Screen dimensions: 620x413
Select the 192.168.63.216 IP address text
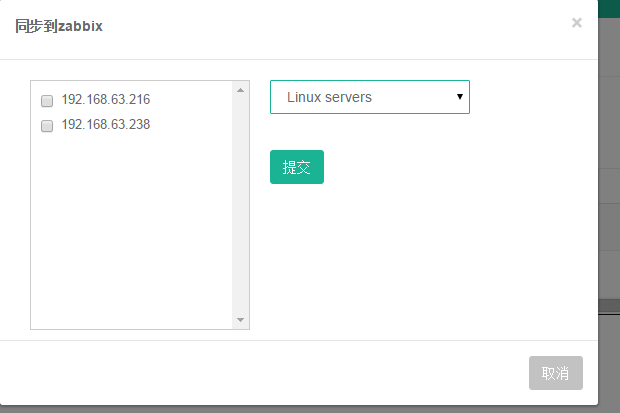coord(106,99)
